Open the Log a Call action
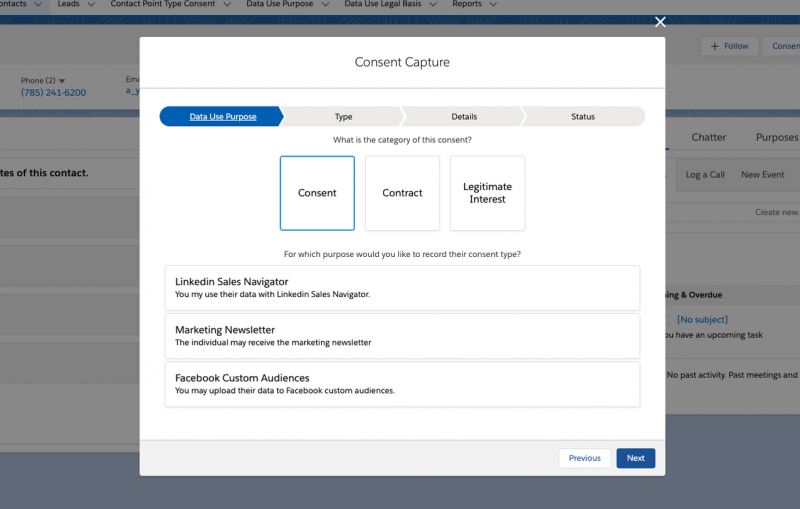 click(705, 174)
